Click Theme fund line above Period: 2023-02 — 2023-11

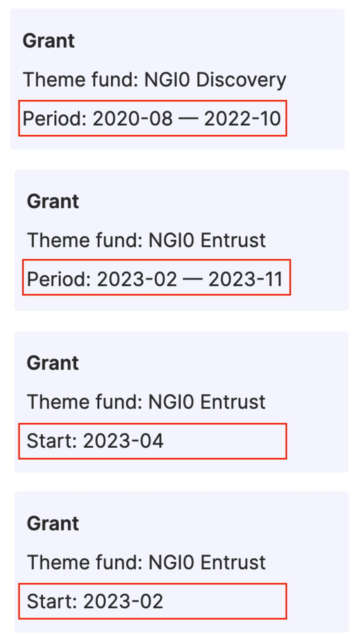click(146, 240)
